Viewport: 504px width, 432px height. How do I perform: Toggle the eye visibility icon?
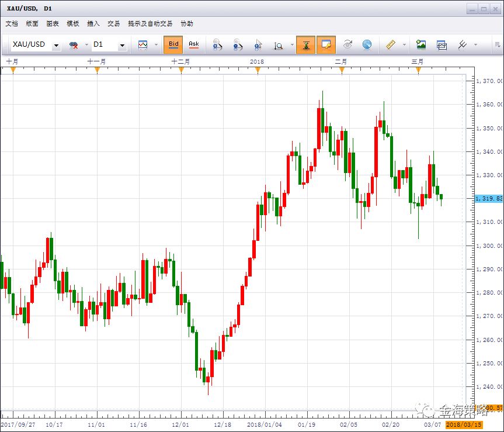click(x=347, y=45)
